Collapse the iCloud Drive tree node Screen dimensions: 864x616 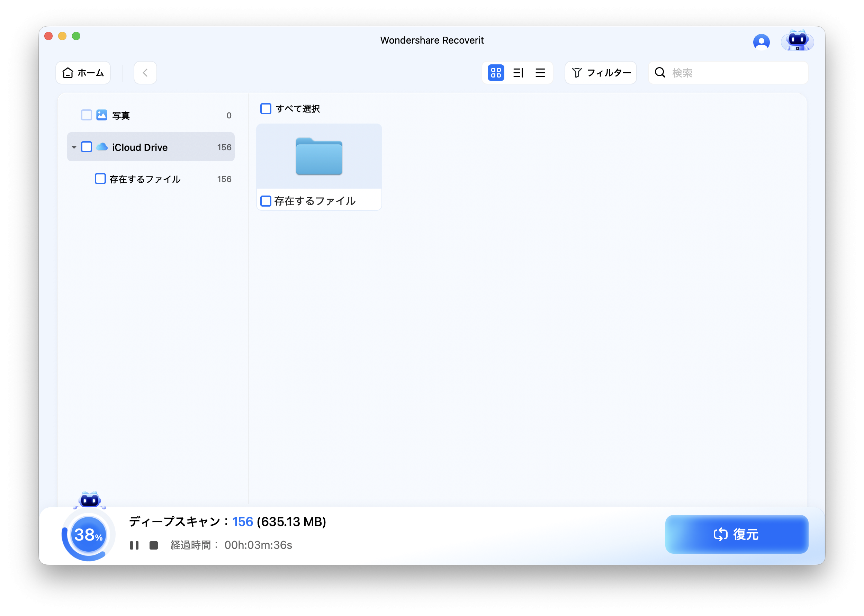coord(74,147)
